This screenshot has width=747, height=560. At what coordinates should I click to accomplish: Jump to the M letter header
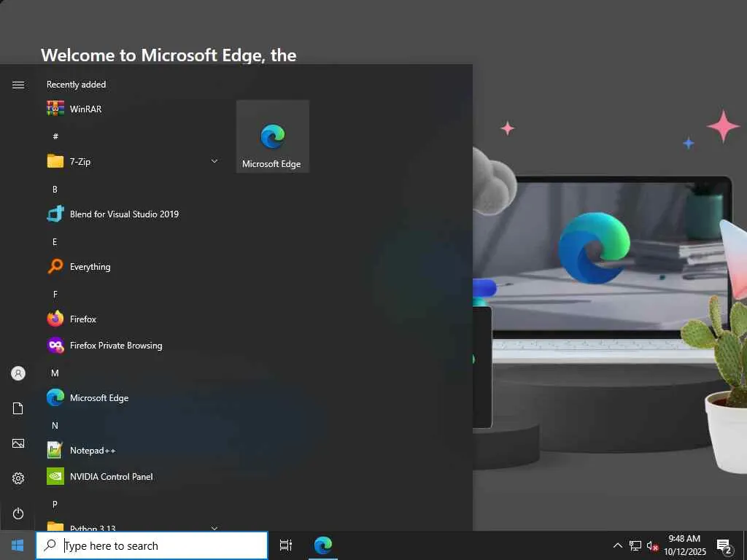point(55,373)
